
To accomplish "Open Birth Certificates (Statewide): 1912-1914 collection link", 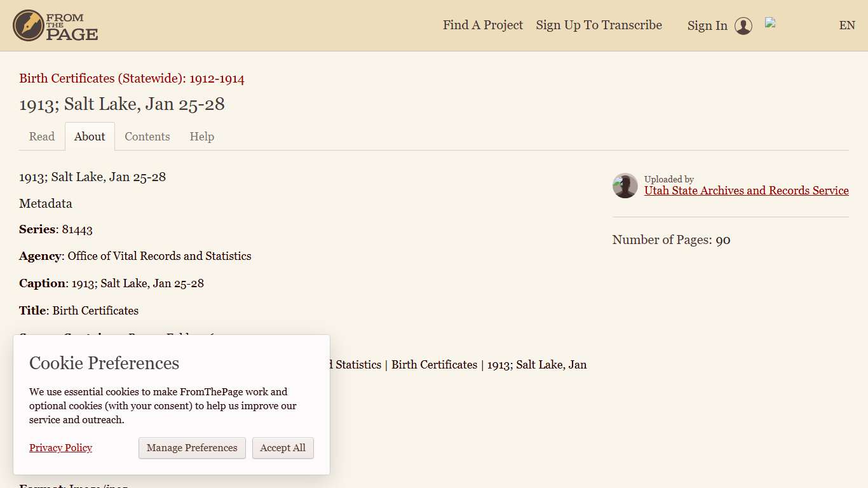I will (x=132, y=79).
